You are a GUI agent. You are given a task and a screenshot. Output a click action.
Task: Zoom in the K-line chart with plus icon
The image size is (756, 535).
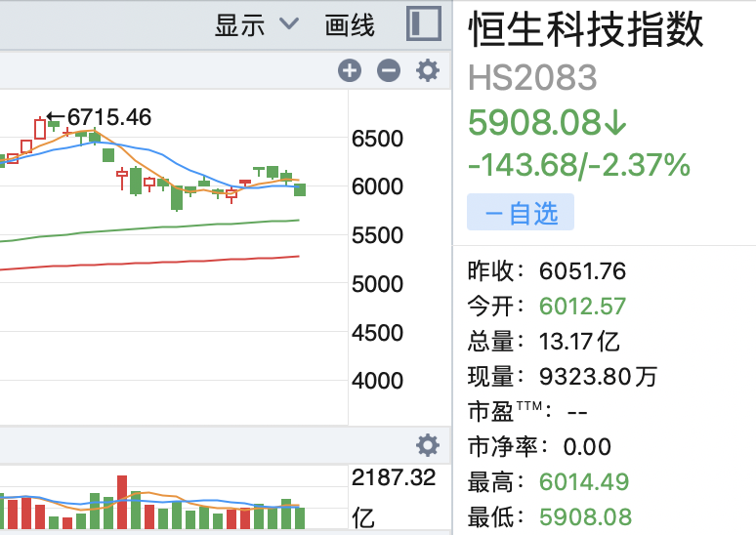350,71
